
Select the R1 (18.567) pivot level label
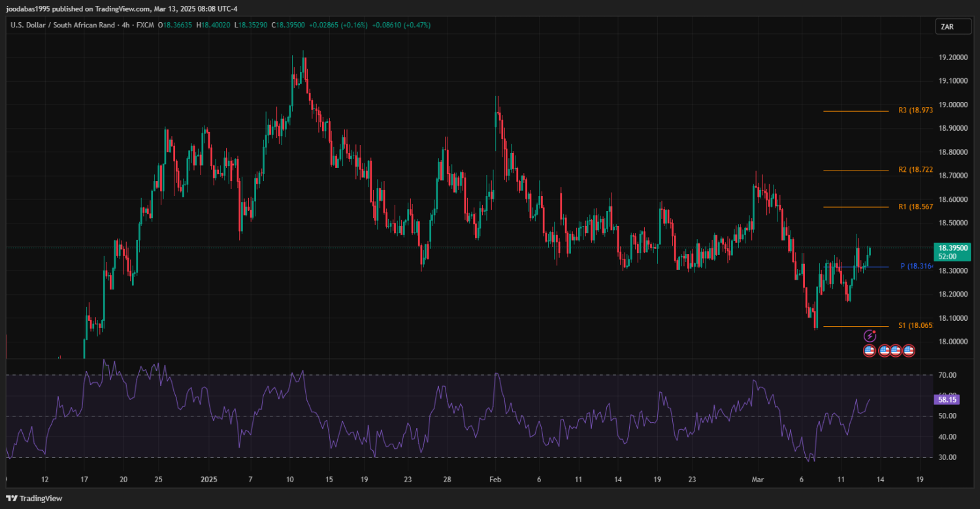click(x=915, y=206)
